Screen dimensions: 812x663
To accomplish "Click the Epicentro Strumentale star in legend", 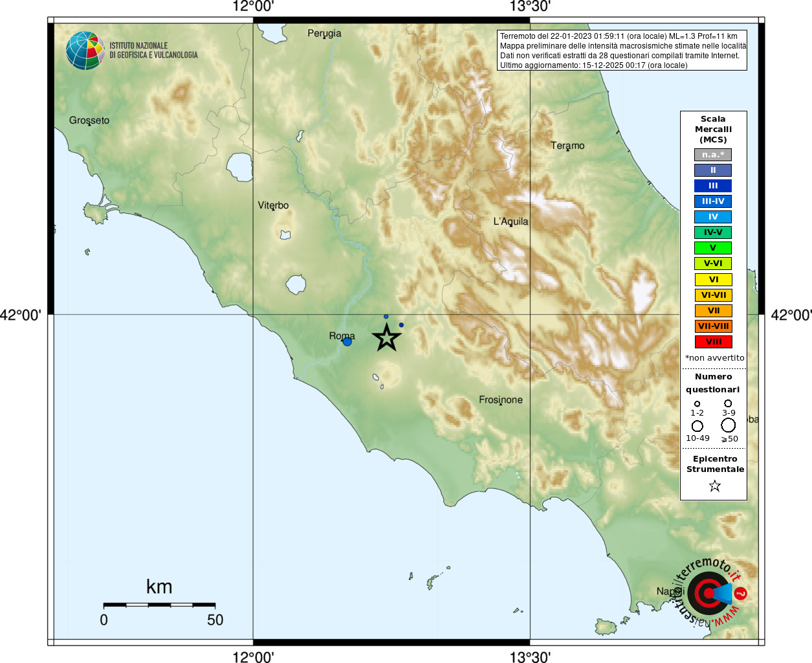I will coord(715,486).
